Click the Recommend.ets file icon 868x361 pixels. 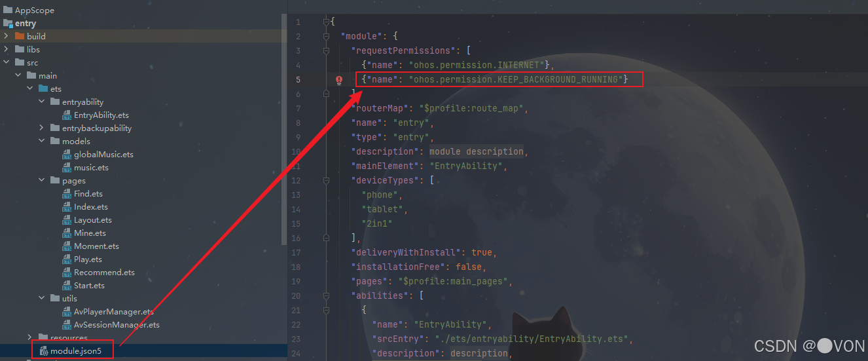67,273
